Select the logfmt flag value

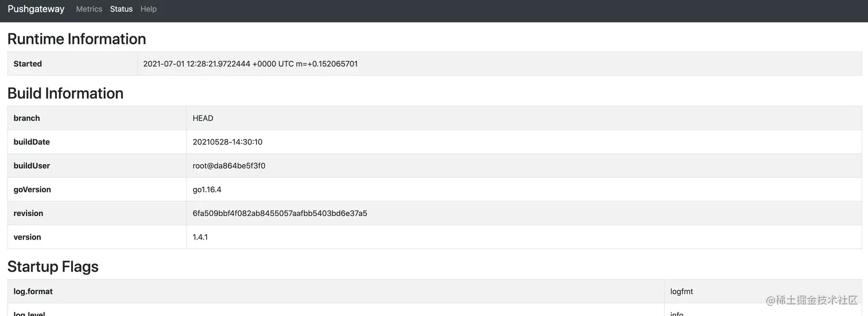click(x=682, y=292)
